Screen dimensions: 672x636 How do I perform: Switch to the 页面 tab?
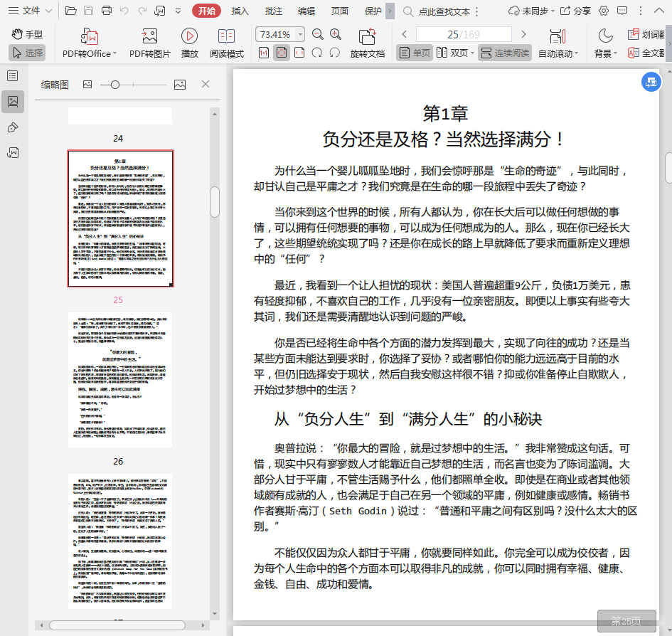pyautogui.click(x=339, y=11)
